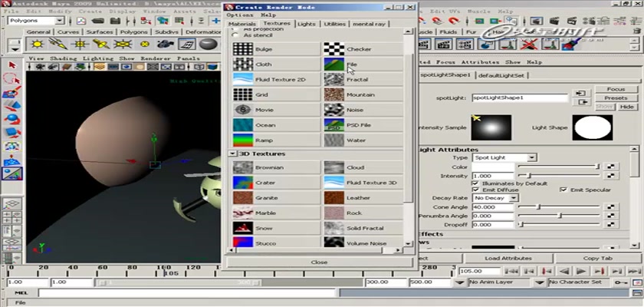The image size is (644, 307).
Task: Open the Polygons menu set dropdown
Action: tap(36, 21)
